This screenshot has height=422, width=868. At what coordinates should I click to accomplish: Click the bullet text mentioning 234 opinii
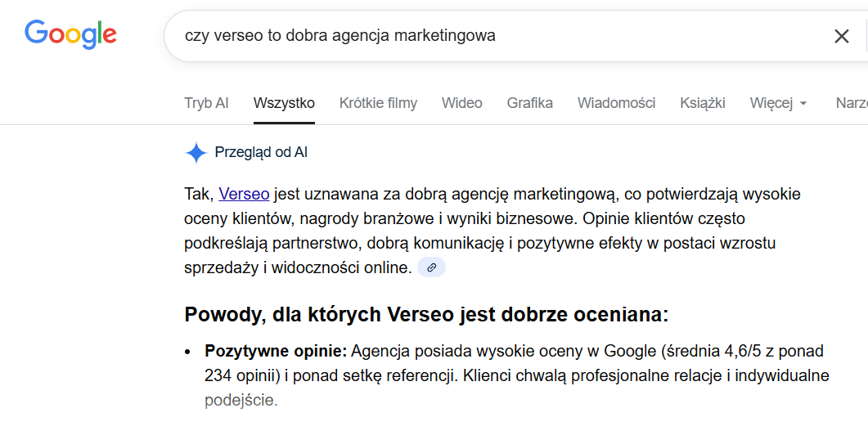point(515,376)
